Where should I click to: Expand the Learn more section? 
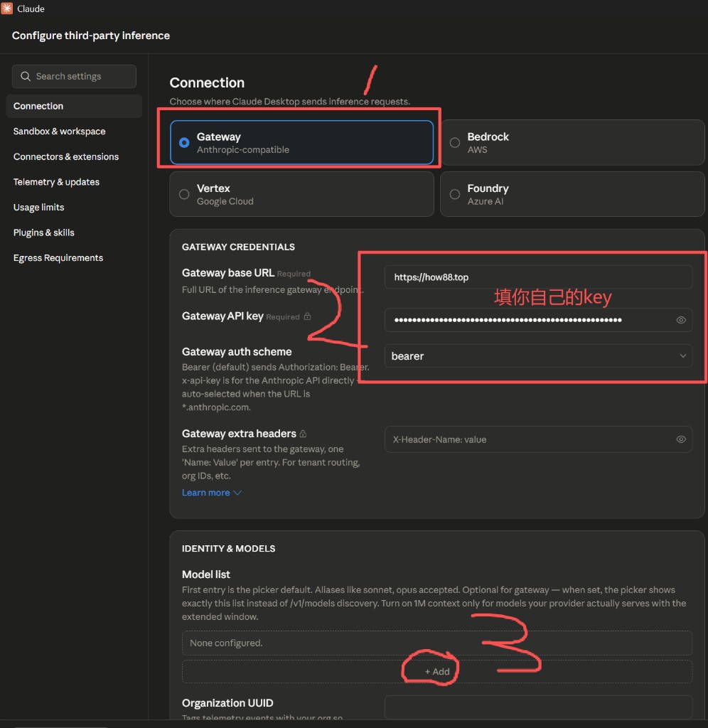pos(212,493)
